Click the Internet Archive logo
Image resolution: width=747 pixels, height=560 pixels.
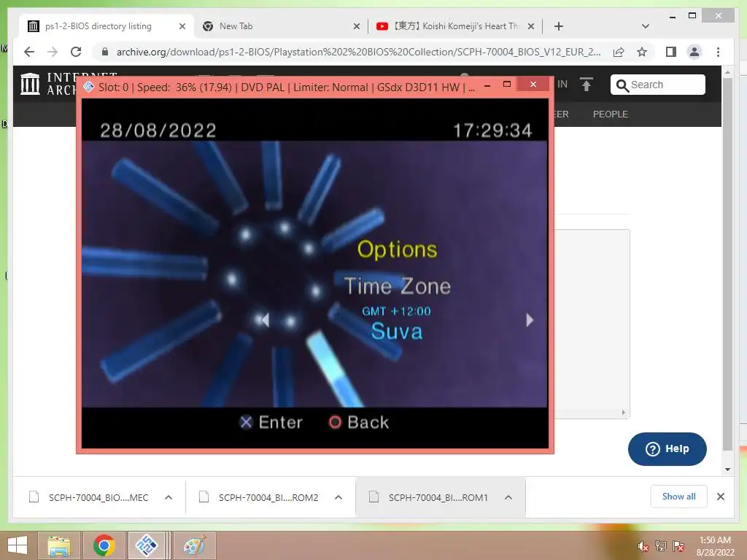(30, 84)
